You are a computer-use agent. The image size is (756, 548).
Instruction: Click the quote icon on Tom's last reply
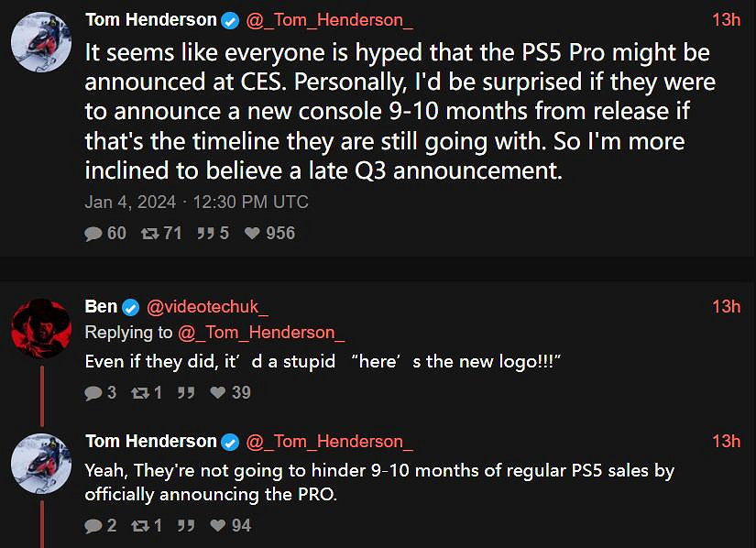coord(185,526)
